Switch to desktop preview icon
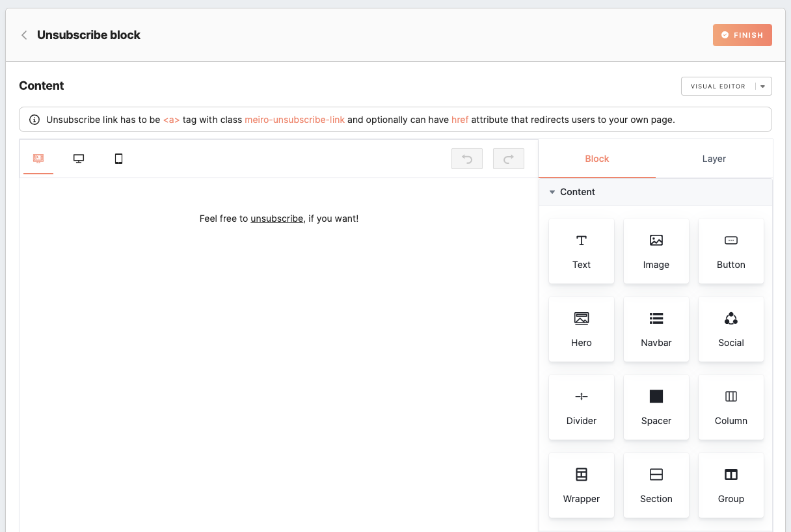Screen dimensions: 791x532 pyautogui.click(x=79, y=159)
